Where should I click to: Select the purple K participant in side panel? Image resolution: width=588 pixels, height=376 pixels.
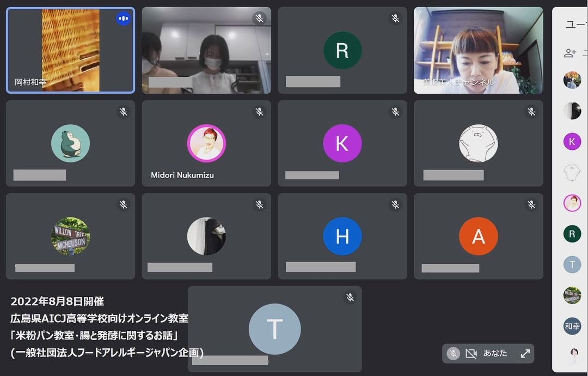pyautogui.click(x=572, y=142)
